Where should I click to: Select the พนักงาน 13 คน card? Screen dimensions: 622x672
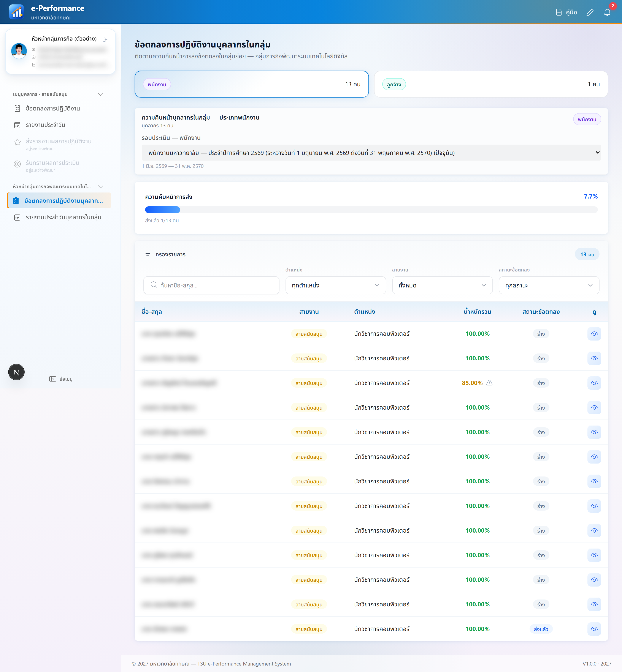[x=251, y=84]
